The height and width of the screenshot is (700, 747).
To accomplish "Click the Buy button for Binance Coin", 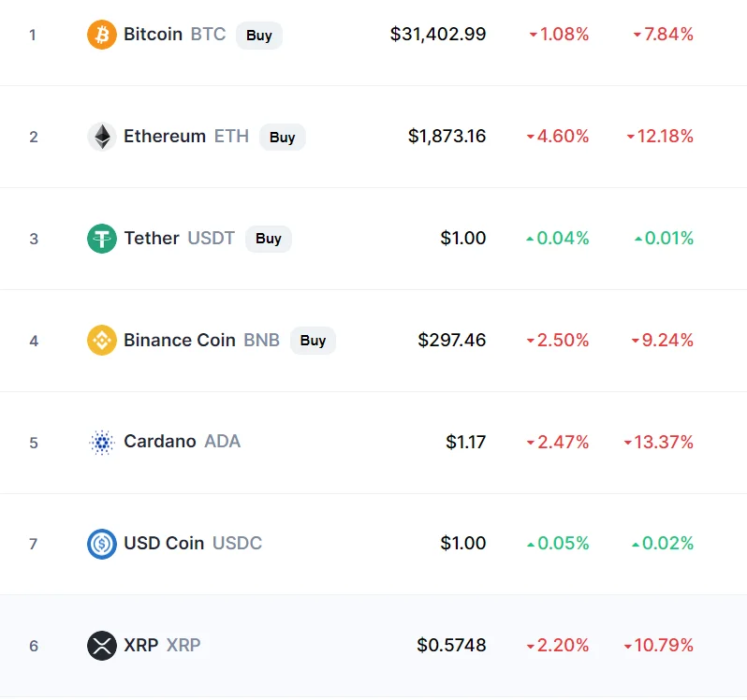I will pyautogui.click(x=313, y=341).
